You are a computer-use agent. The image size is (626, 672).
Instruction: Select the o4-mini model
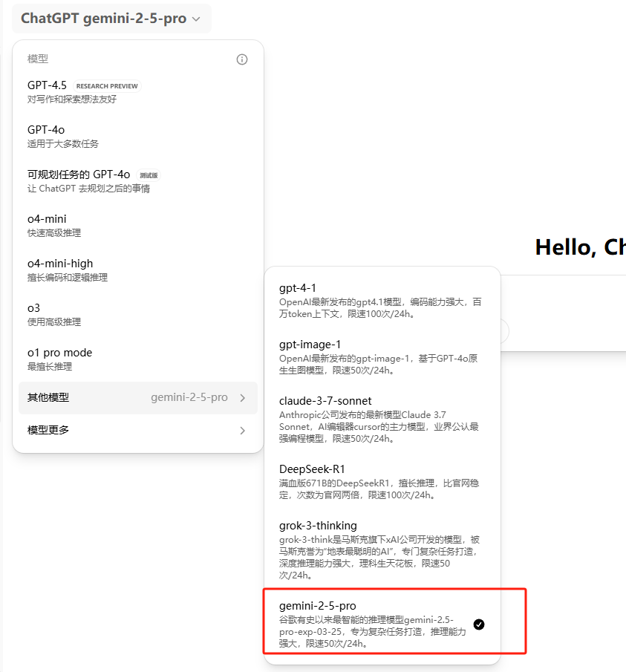[x=138, y=226]
